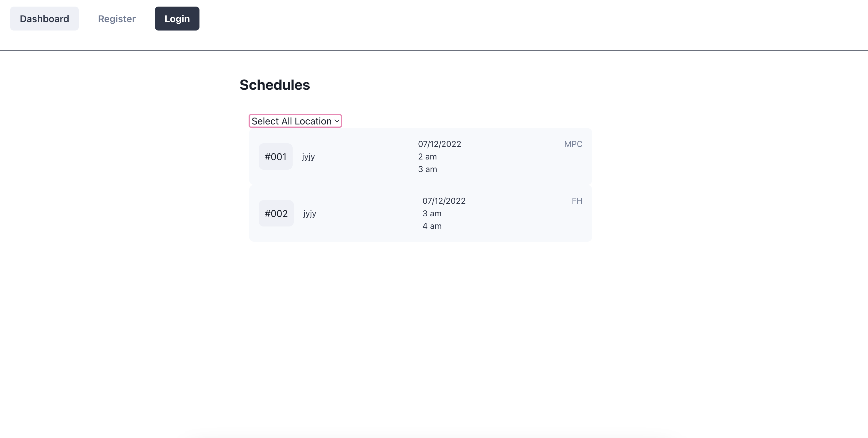Click the 3 am end time on #001

[427, 169]
